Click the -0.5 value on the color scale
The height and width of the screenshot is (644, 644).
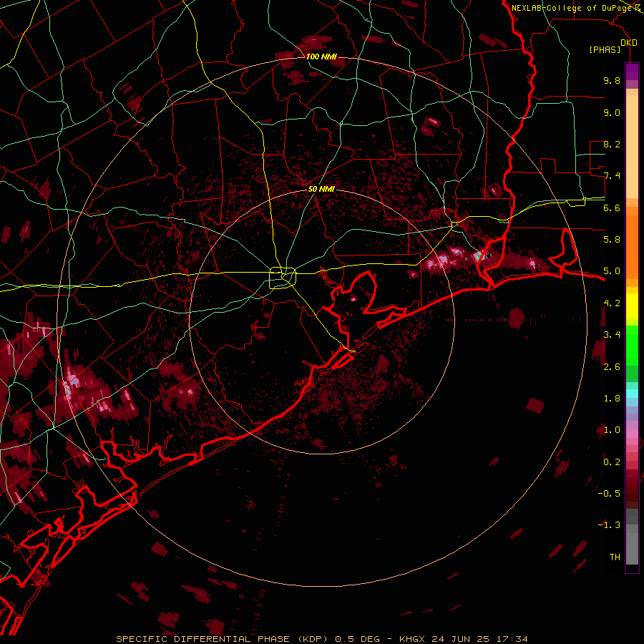tap(609, 494)
